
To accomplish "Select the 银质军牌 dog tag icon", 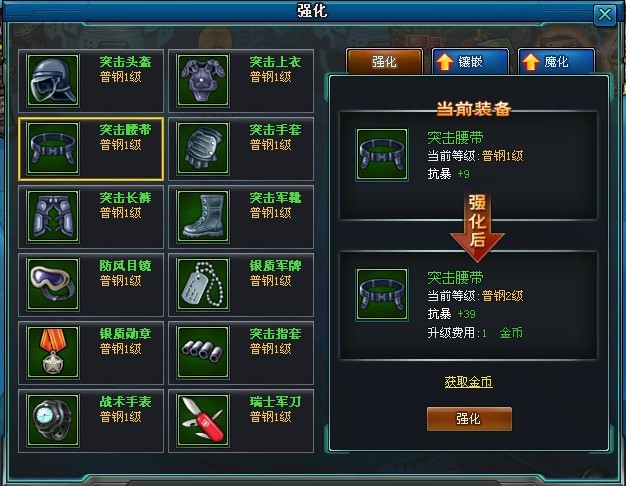I will click(203, 284).
